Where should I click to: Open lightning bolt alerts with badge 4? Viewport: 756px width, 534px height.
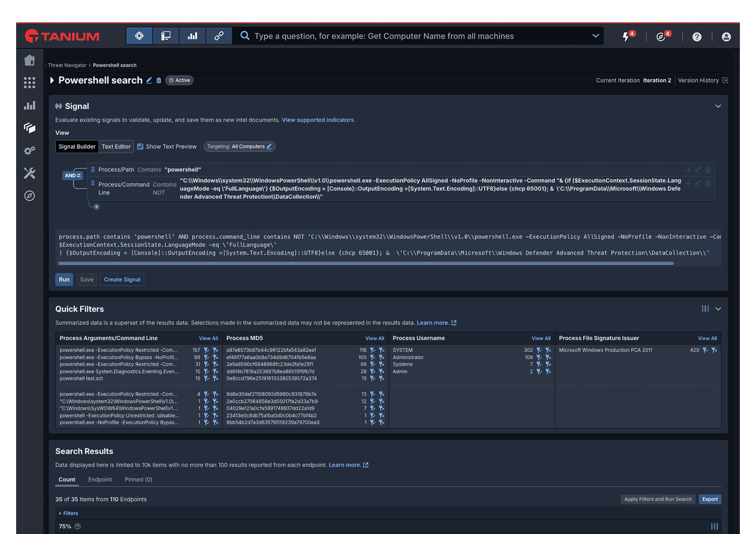coord(628,36)
